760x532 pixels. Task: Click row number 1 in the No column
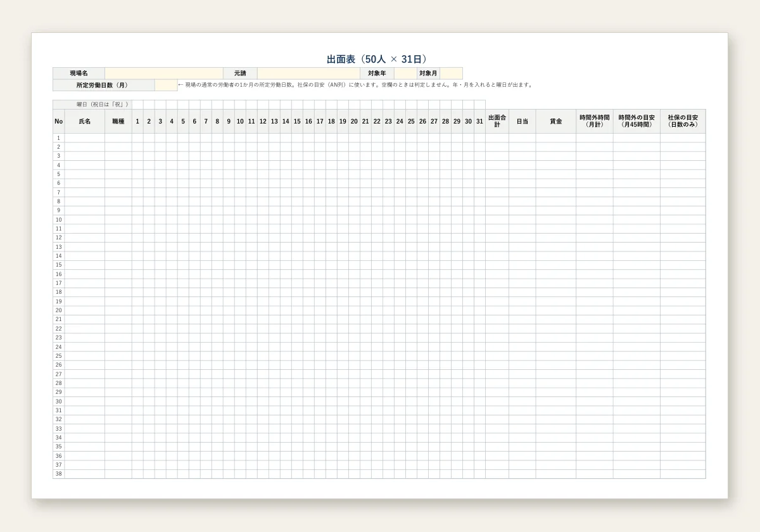59,137
